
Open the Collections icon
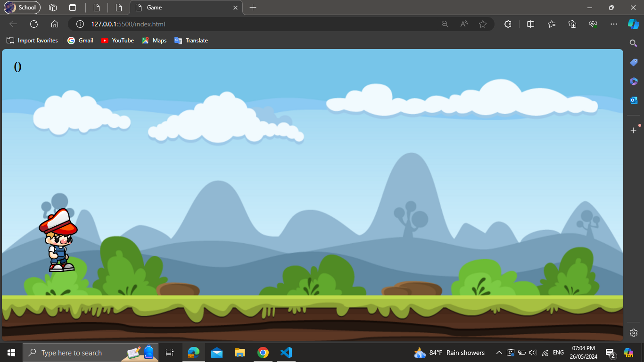pos(572,24)
